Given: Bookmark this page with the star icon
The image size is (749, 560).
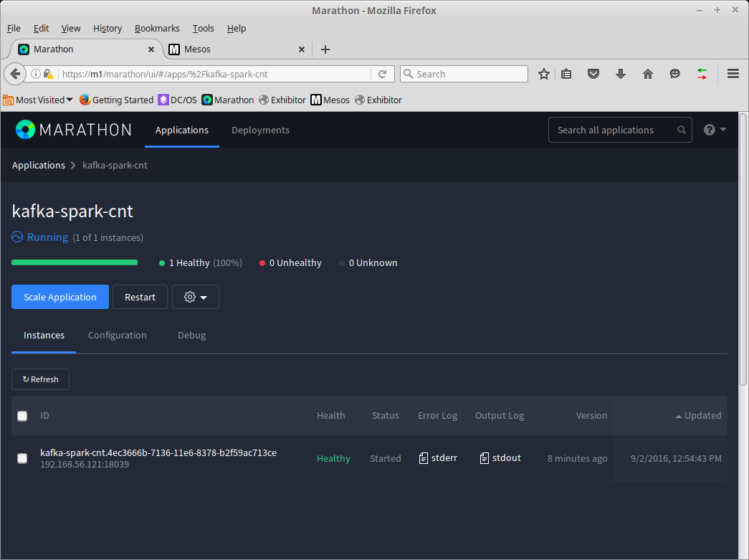Looking at the screenshot, I should [543, 74].
